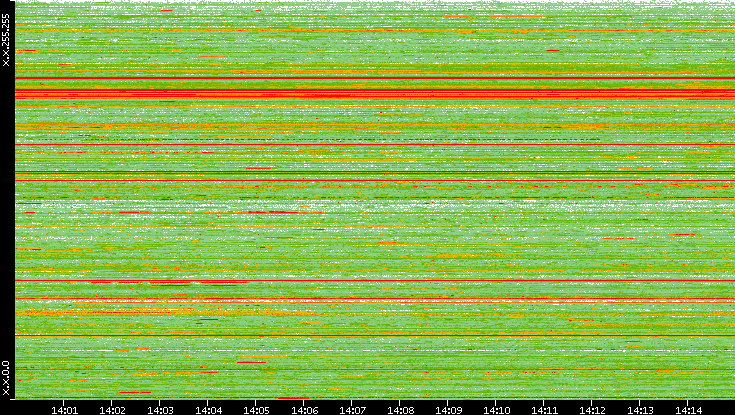Click the 14:02 time axis label

pos(112,410)
